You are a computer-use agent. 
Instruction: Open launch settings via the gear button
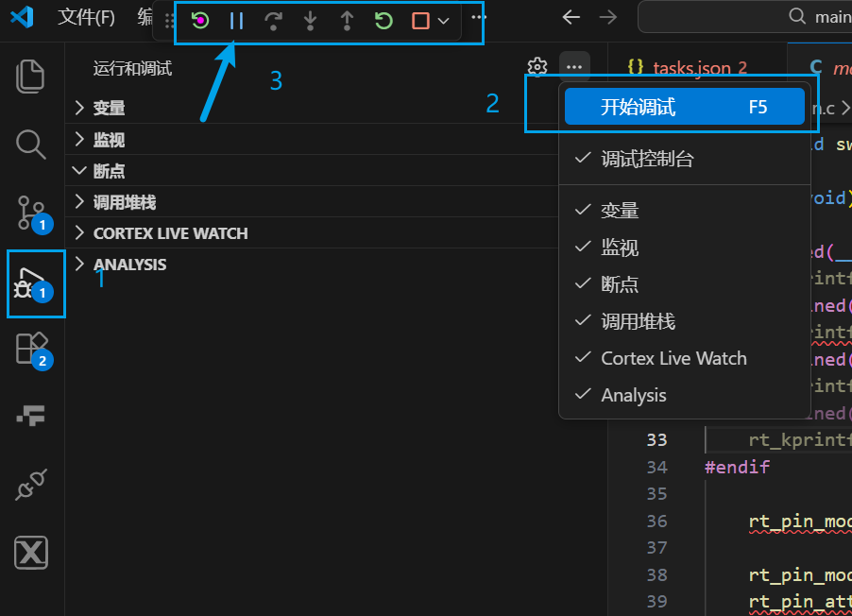tap(537, 66)
